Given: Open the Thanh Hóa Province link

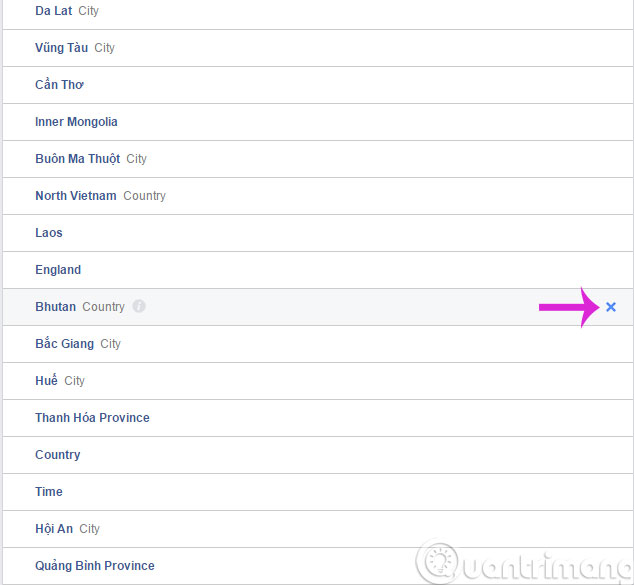Looking at the screenshot, I should 92,418.
